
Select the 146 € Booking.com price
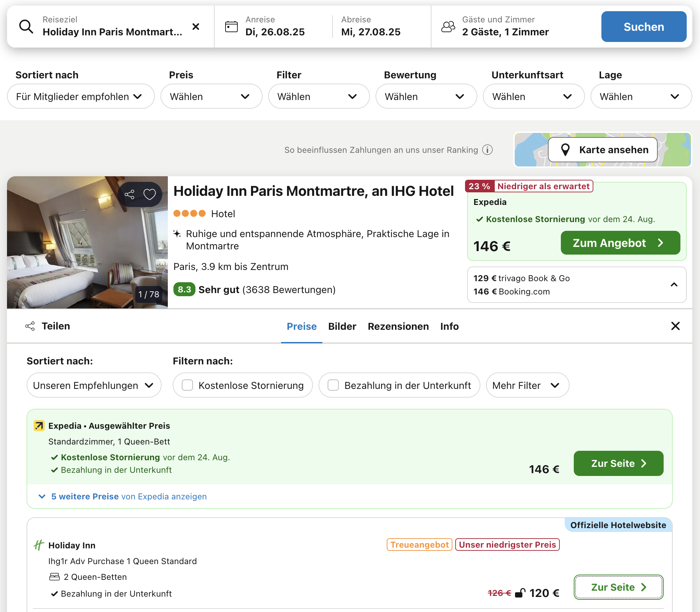click(x=512, y=292)
